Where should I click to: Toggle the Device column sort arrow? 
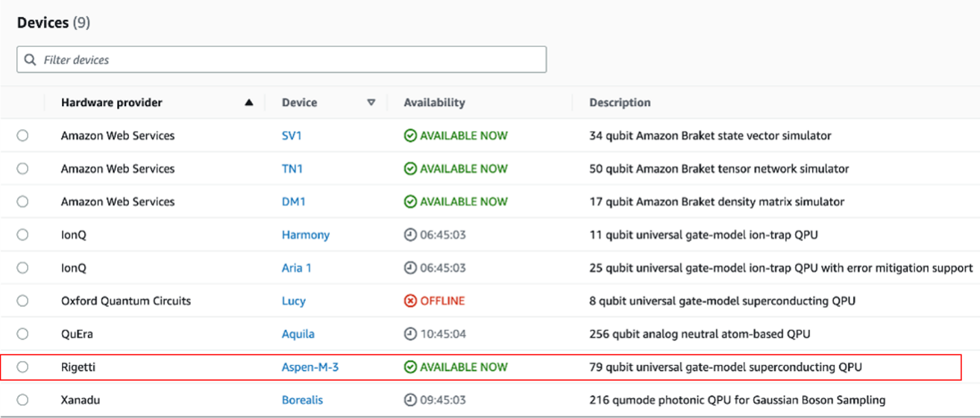(x=371, y=103)
